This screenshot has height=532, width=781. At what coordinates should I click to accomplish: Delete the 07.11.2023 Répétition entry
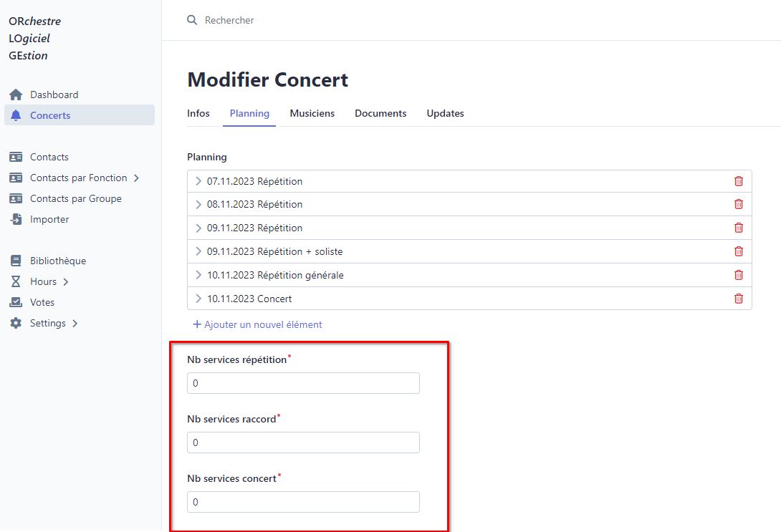739,181
